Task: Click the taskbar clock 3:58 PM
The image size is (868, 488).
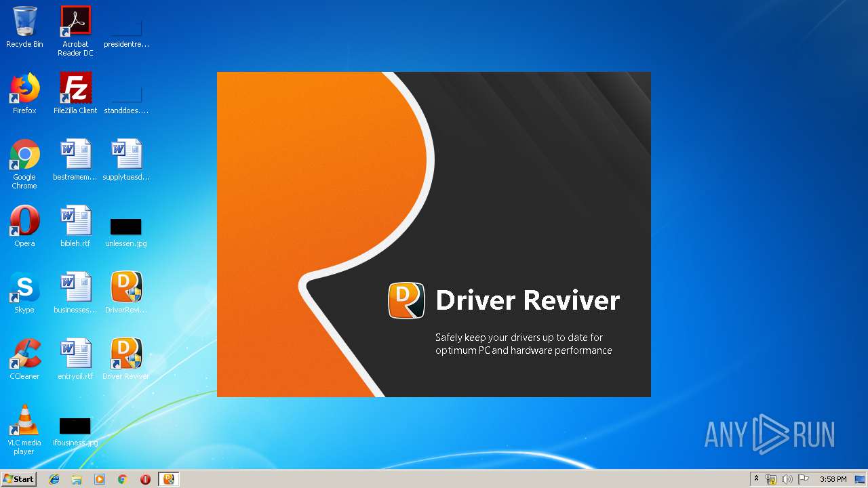Action: click(x=833, y=479)
